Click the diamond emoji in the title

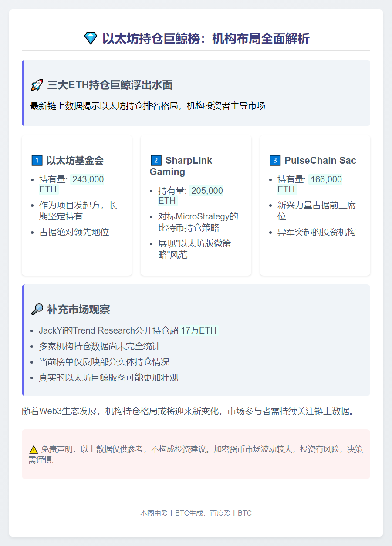pyautogui.click(x=91, y=38)
